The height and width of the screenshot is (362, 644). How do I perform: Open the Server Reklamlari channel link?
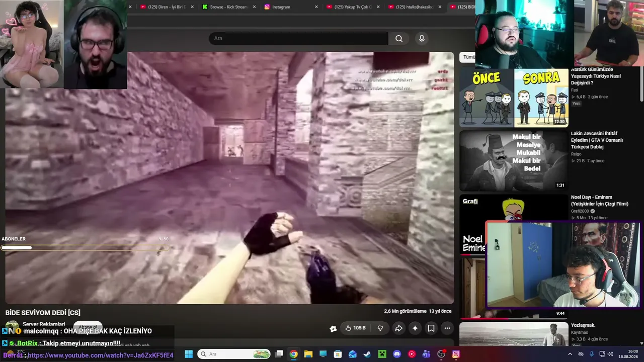tap(44, 324)
